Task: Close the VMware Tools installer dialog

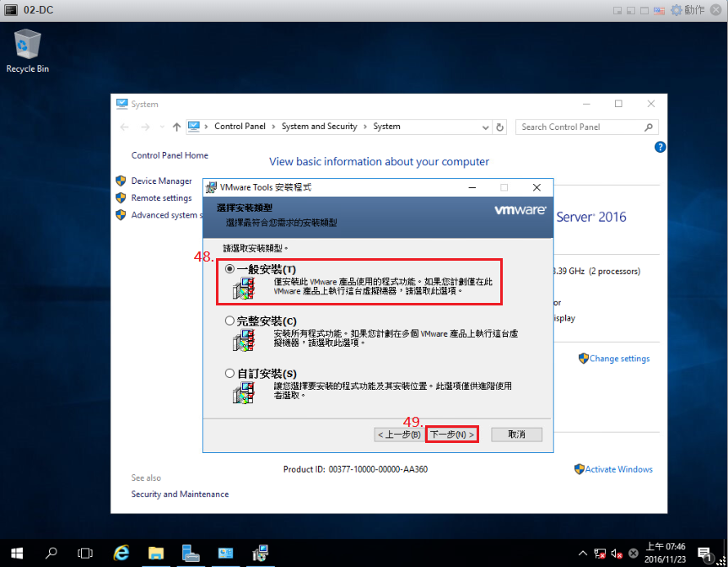Action: pyautogui.click(x=537, y=187)
